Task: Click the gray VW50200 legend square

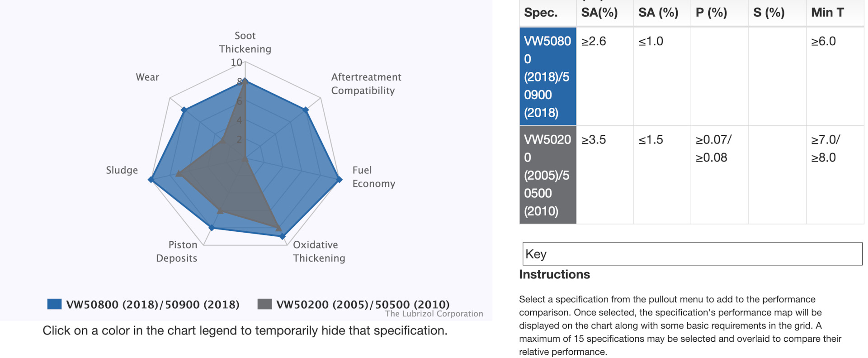Action: pyautogui.click(x=264, y=304)
